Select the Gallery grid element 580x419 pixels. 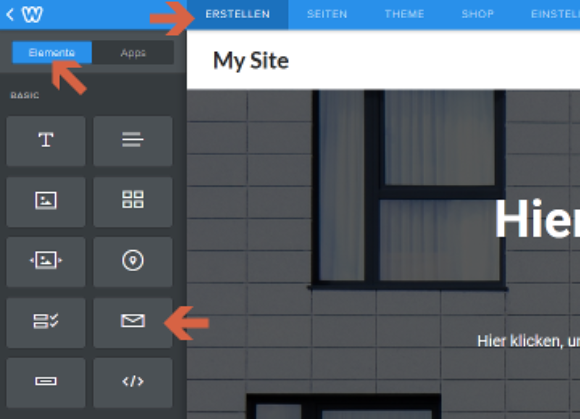point(133,202)
